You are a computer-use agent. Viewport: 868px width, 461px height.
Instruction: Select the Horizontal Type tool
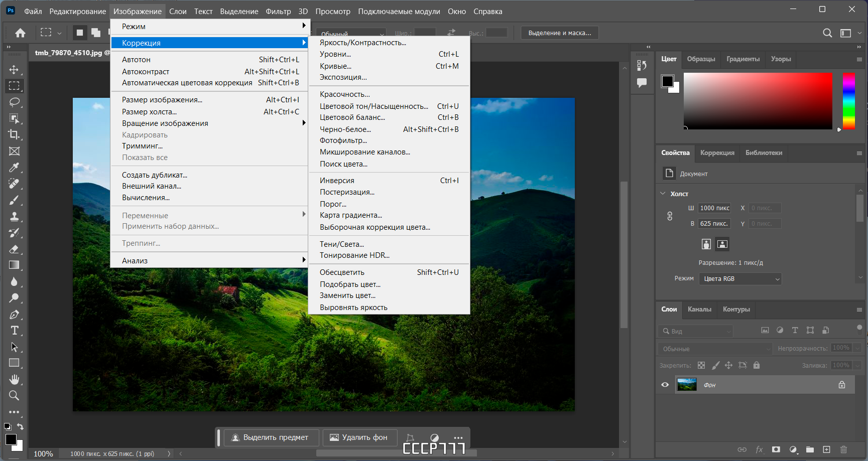coord(14,331)
